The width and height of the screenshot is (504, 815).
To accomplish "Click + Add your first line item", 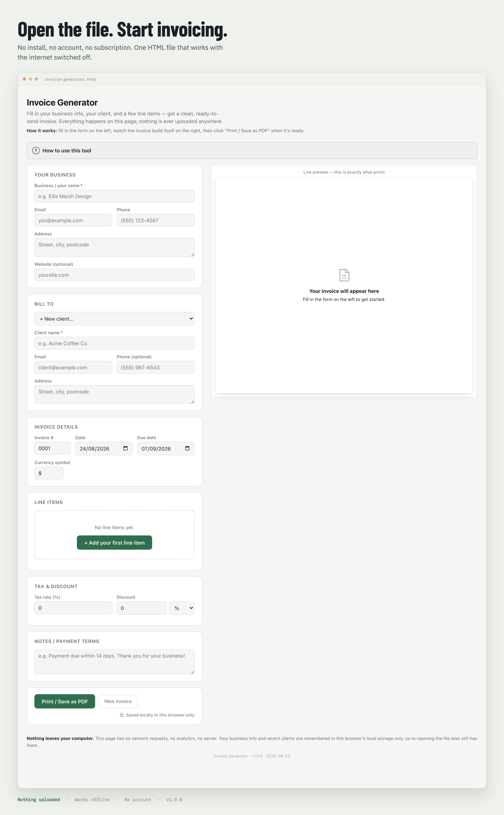I will pyautogui.click(x=114, y=543).
